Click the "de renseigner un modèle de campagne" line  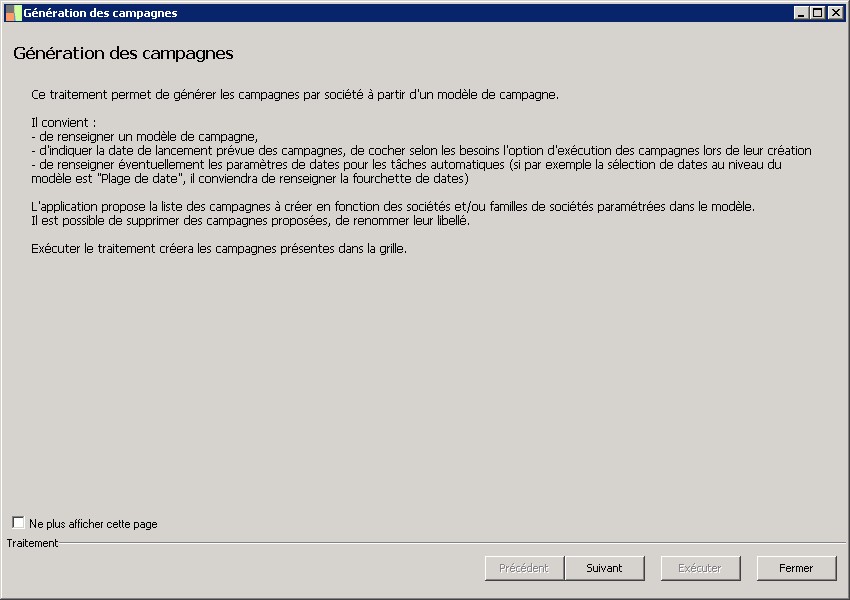pyautogui.click(x=146, y=137)
